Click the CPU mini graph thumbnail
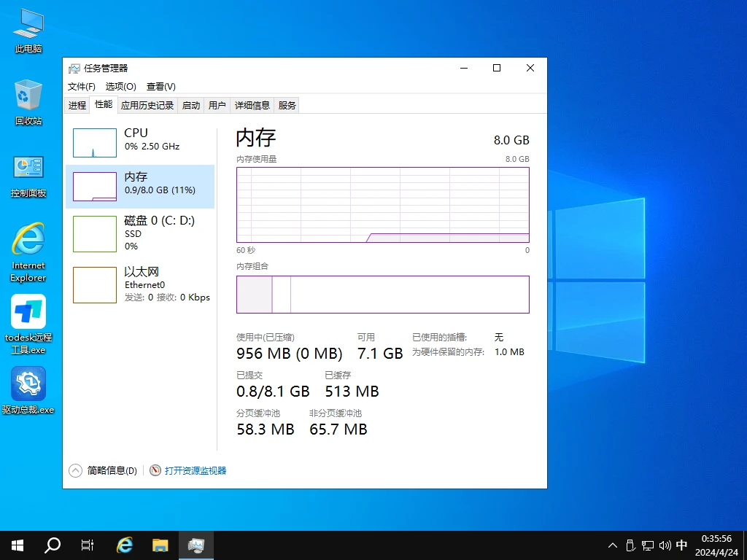The height and width of the screenshot is (560, 747). 94,143
